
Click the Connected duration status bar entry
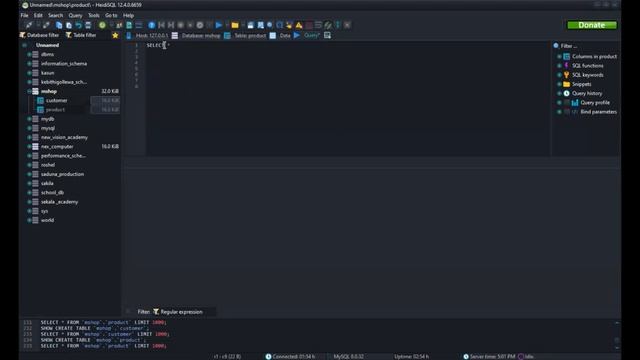[x=290, y=357]
